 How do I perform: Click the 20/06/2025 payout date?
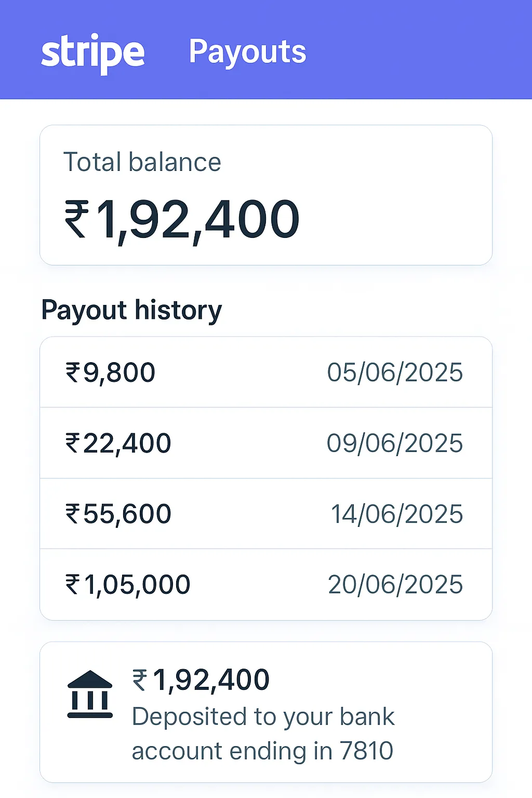point(395,584)
